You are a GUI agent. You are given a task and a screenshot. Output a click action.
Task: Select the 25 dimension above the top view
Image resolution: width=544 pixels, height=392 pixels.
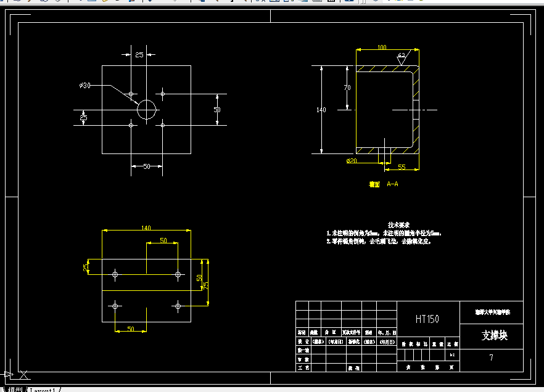[139, 55]
